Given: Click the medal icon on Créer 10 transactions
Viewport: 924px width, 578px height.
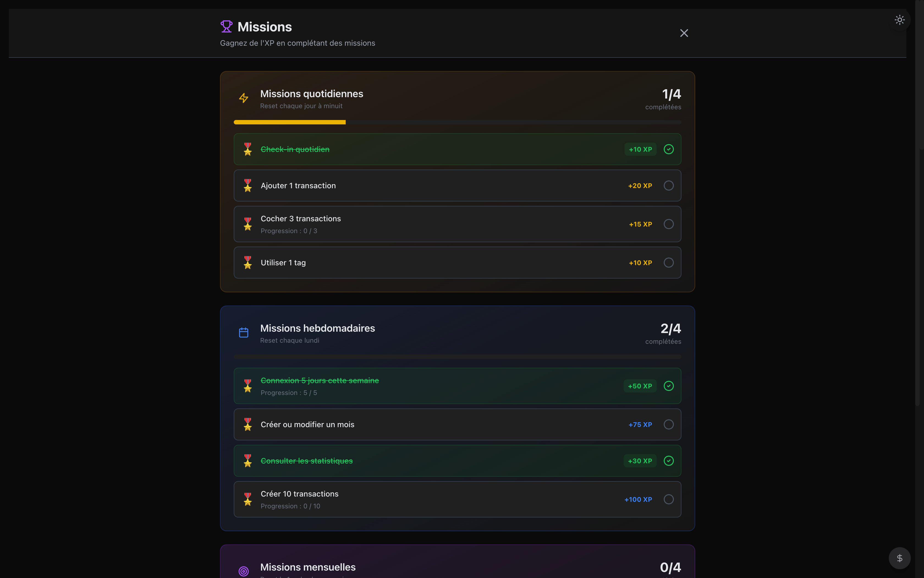Looking at the screenshot, I should [x=248, y=499].
